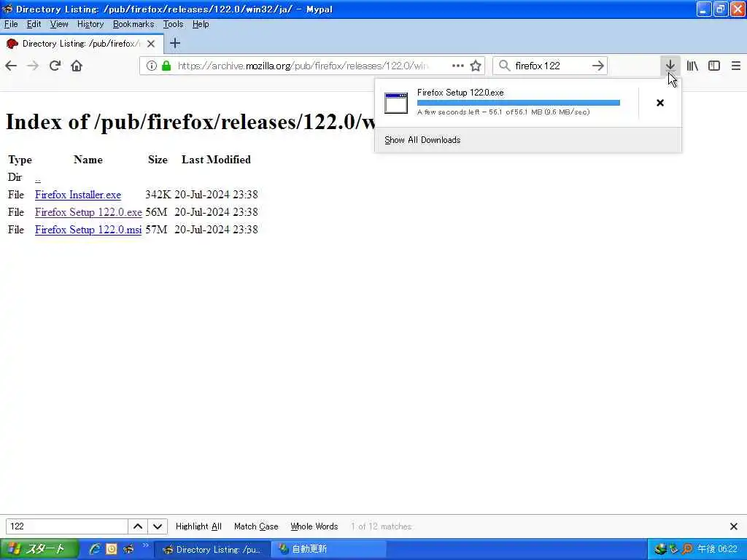Viewport: 747px width, 560px height.
Task: Open the Edit menu
Action: pyautogui.click(x=34, y=24)
